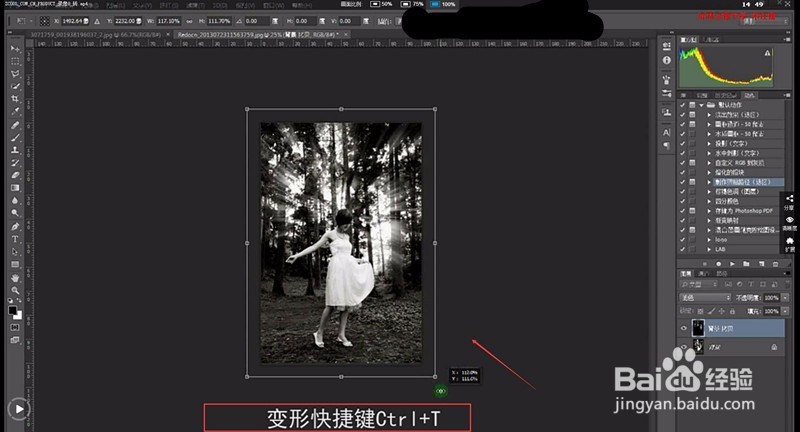Viewport: 800px width, 432px height.
Task: Toggle checkmark for the logo action
Action: coord(683,240)
